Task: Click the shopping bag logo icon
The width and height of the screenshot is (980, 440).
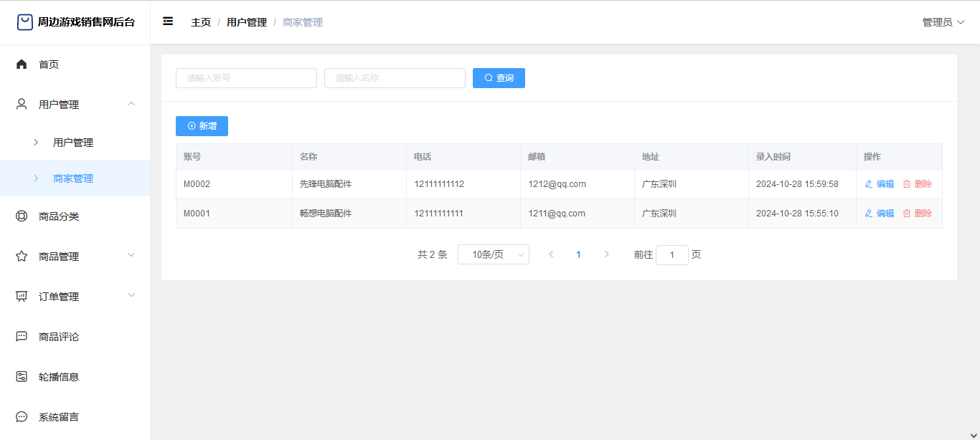Action: click(25, 22)
